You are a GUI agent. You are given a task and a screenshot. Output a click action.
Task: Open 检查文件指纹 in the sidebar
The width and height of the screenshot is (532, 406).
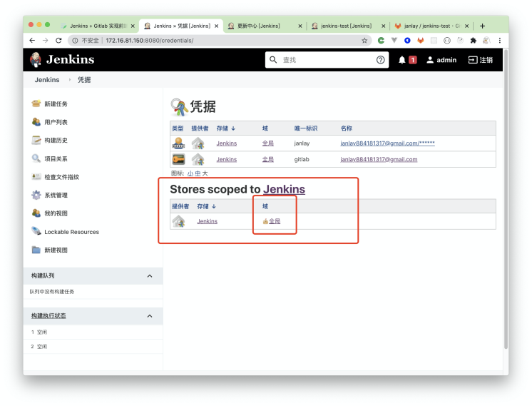(x=62, y=177)
